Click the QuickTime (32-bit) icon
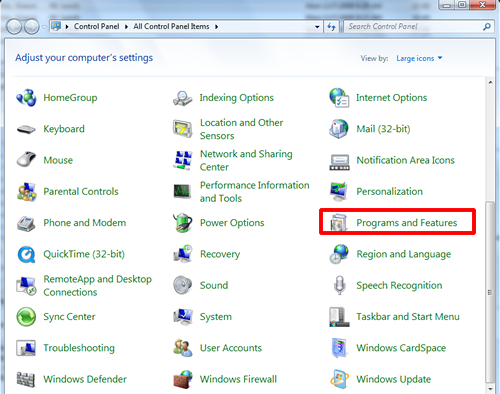500x394 pixels. click(26, 254)
